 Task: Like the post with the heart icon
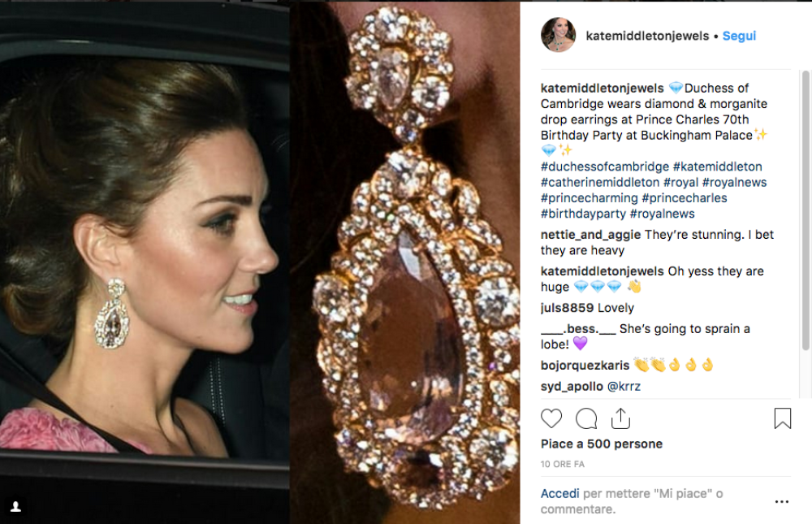click(551, 418)
